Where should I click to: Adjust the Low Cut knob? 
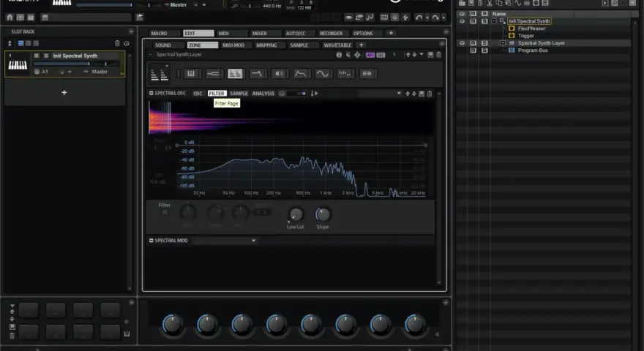296,214
